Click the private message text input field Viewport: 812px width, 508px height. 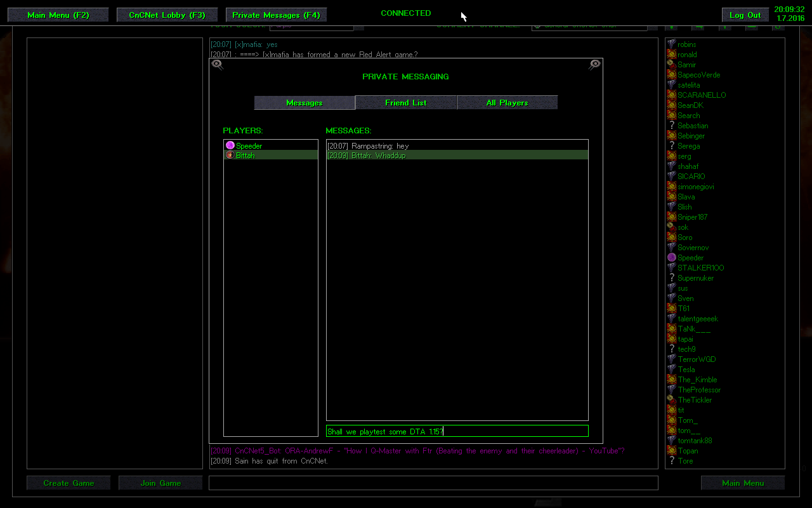pos(457,431)
